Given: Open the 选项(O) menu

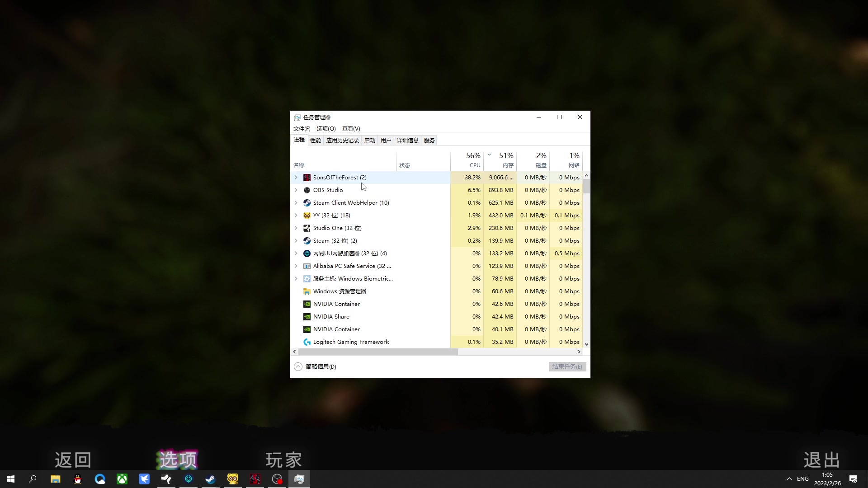Looking at the screenshot, I should pyautogui.click(x=326, y=129).
